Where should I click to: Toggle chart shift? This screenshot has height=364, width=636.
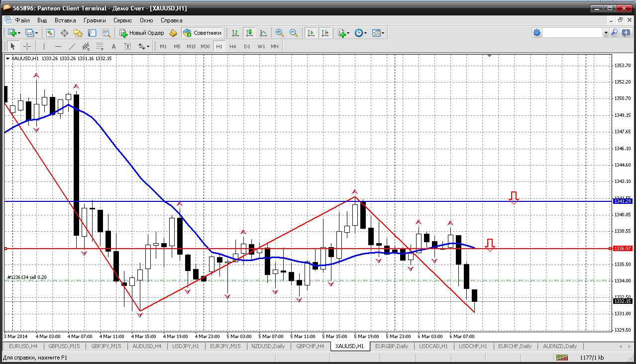pyautogui.click(x=325, y=33)
